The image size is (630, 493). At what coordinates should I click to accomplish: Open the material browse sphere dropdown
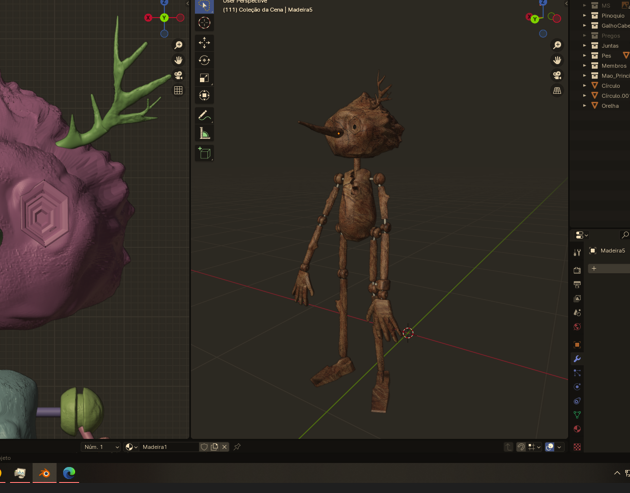pos(131,447)
